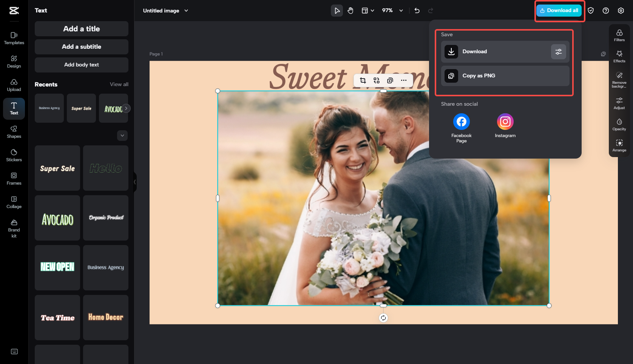Open the more options menu on the photo toolbar
Image resolution: width=633 pixels, height=364 pixels.
click(x=403, y=80)
